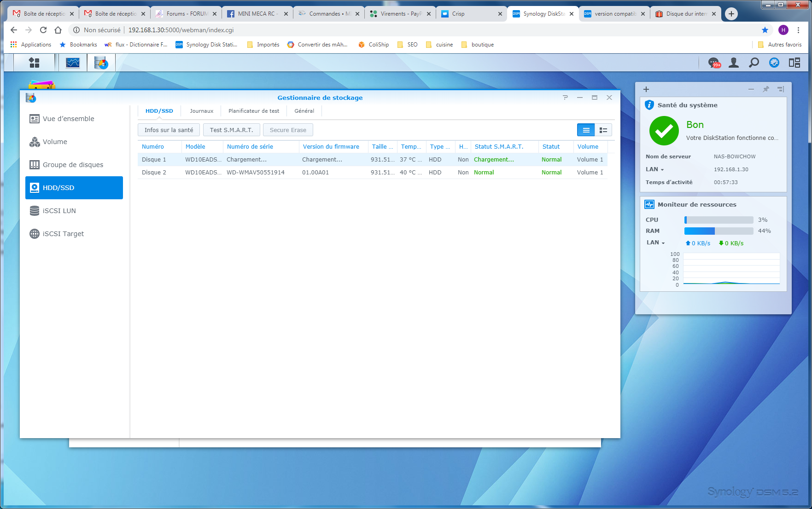Screen dimensions: 812x509
Task: Expand the LAN dropdown in Moniteur de ressources
Action: [656, 243]
